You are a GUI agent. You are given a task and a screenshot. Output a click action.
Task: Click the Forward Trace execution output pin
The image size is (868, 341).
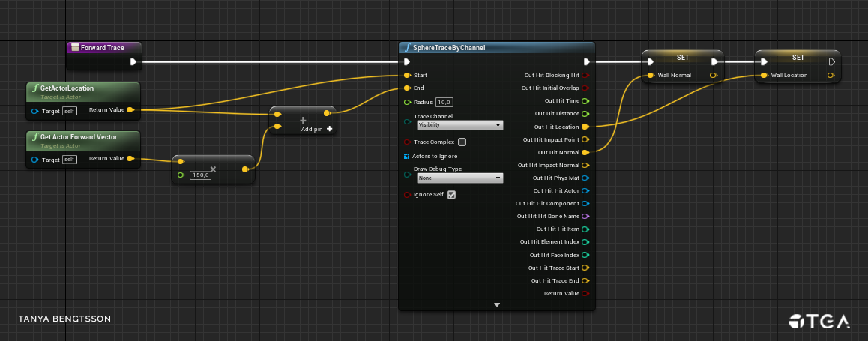[133, 62]
